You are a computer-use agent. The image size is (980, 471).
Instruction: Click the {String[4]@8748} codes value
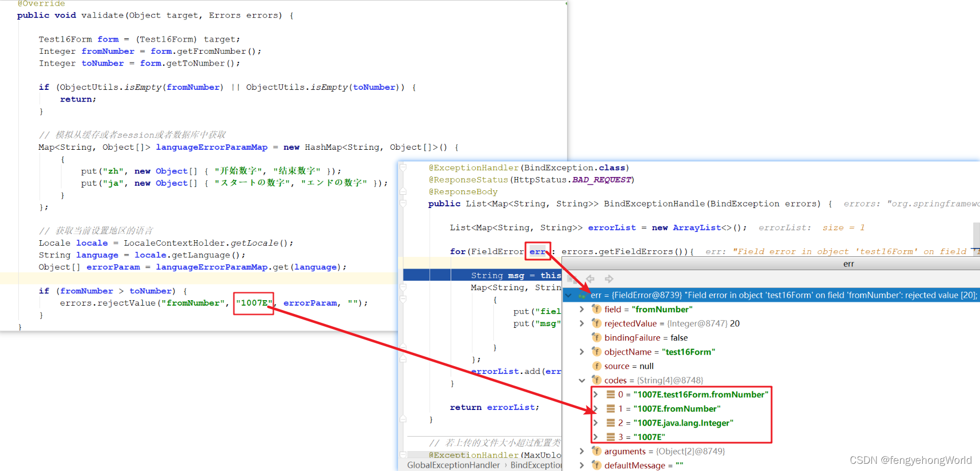pos(670,380)
